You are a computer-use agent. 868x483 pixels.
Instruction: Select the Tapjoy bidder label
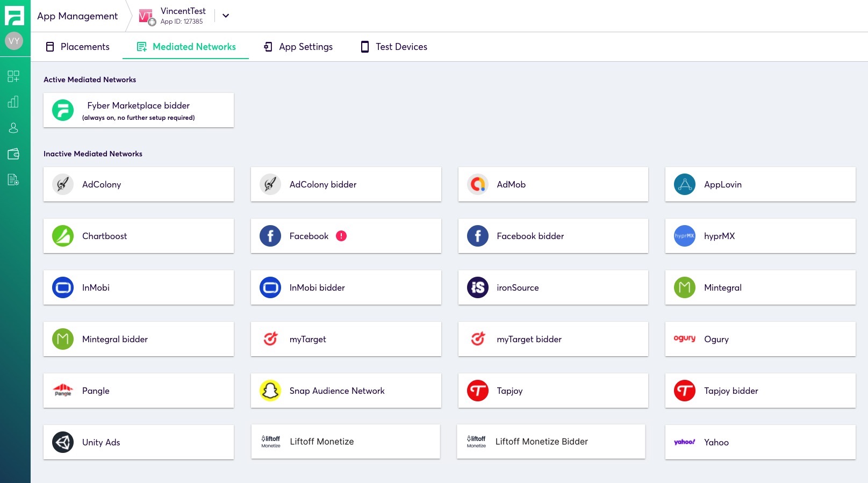pyautogui.click(x=731, y=391)
